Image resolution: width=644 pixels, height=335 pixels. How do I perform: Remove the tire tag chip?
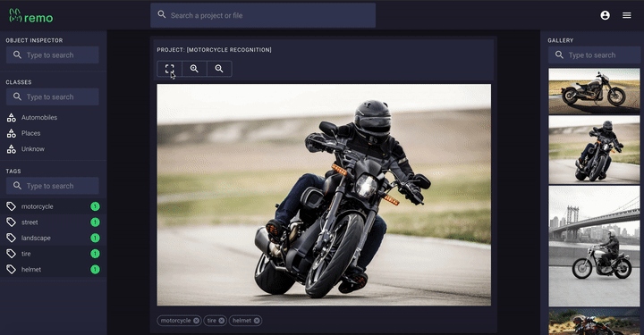tap(222, 321)
